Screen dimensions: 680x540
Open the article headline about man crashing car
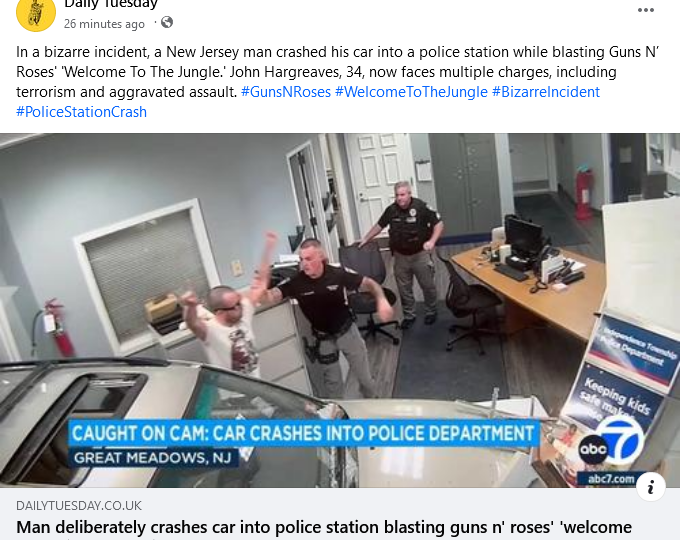point(324,528)
